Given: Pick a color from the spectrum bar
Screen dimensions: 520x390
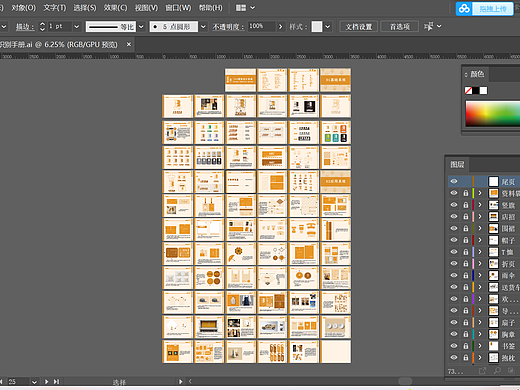Looking at the screenshot, I should tap(493, 114).
